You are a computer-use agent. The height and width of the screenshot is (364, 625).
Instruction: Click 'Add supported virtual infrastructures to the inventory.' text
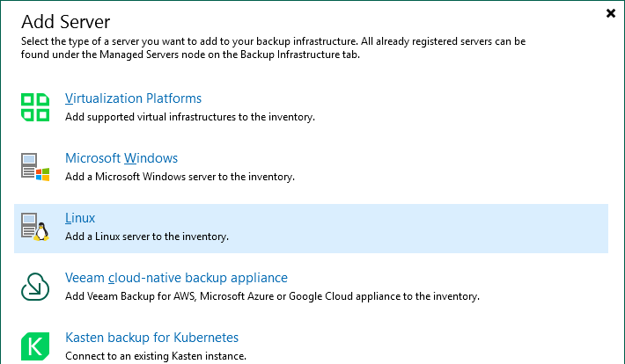click(190, 117)
